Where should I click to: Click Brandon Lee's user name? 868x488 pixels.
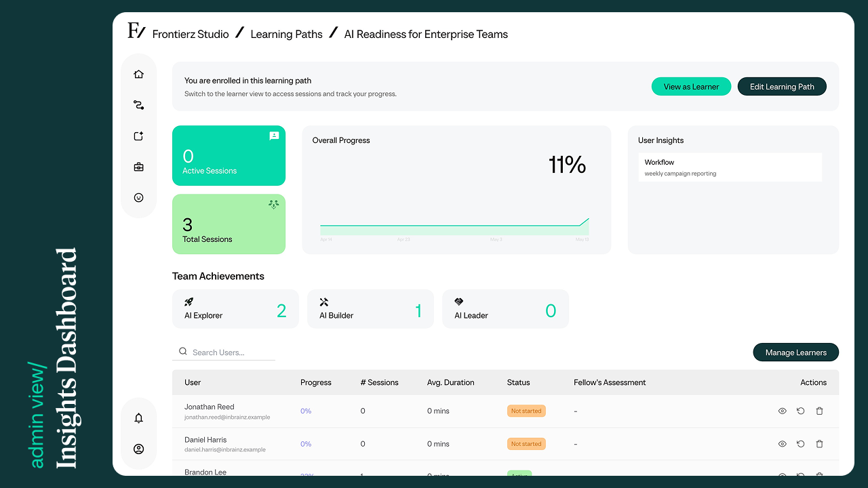[x=205, y=472]
